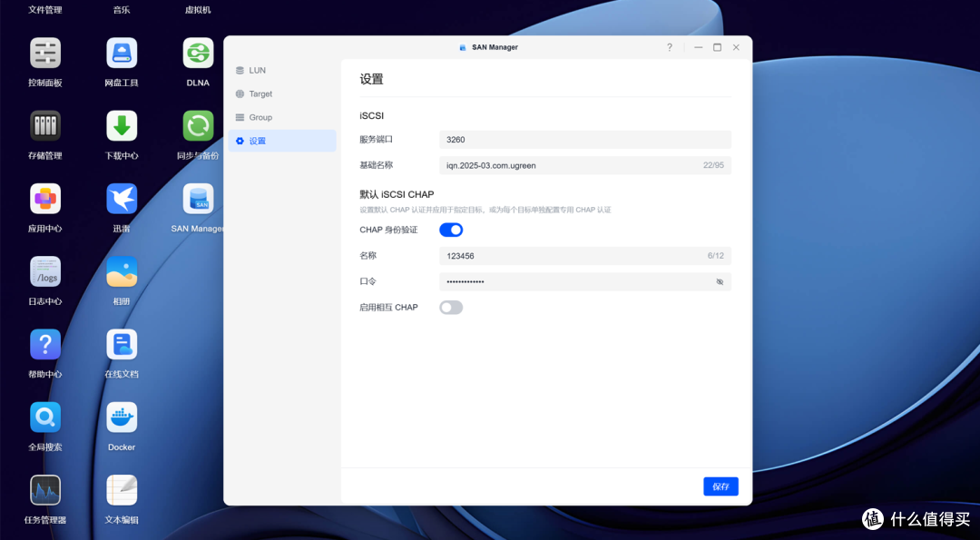
Task: Maximize the SAN Manager window
Action: (x=718, y=47)
